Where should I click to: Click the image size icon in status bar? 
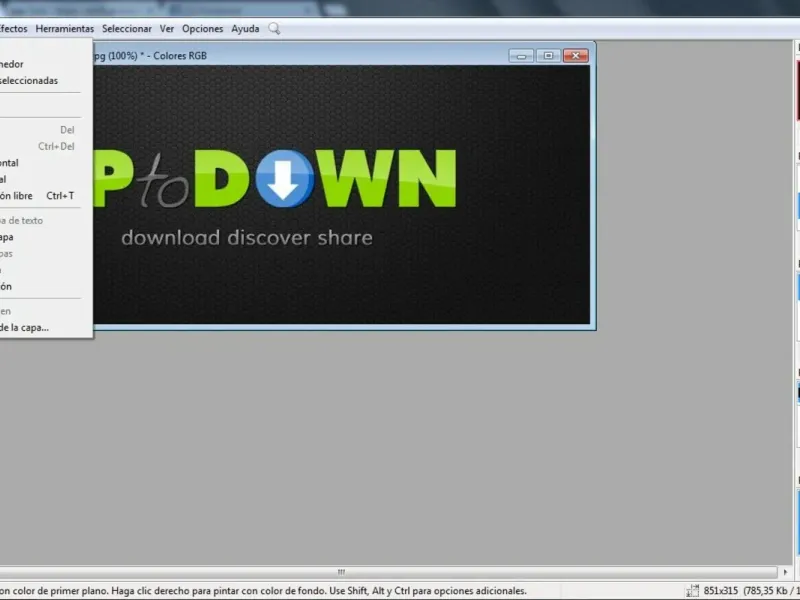tap(692, 591)
